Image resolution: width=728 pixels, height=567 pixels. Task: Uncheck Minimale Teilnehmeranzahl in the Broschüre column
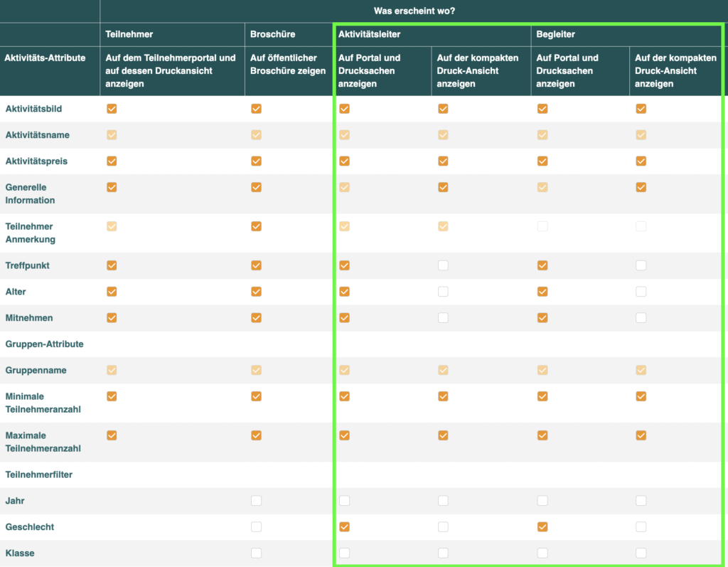(x=256, y=396)
